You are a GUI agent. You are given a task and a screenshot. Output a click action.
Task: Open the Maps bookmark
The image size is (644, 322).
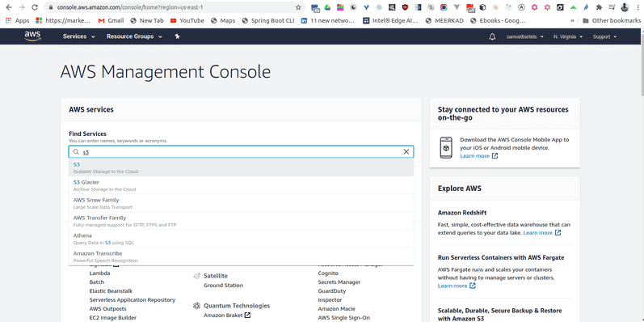coord(224,20)
